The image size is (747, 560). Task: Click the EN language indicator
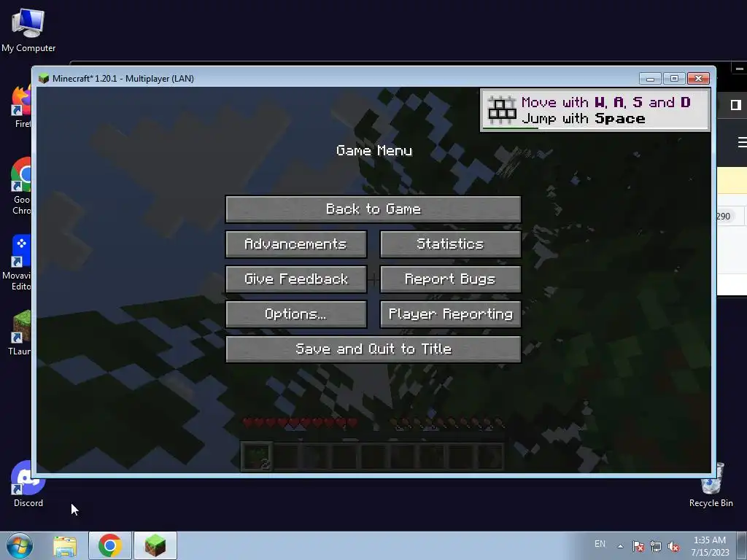pyautogui.click(x=600, y=544)
